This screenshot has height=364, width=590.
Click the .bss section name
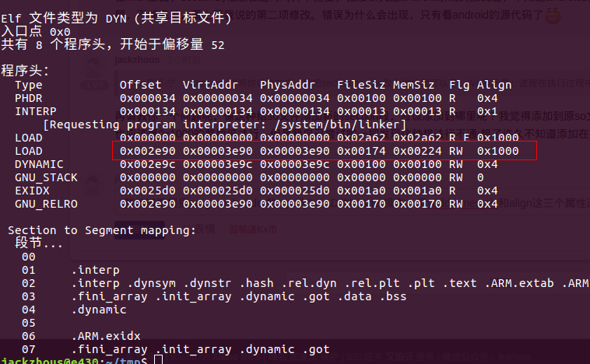coord(394,296)
